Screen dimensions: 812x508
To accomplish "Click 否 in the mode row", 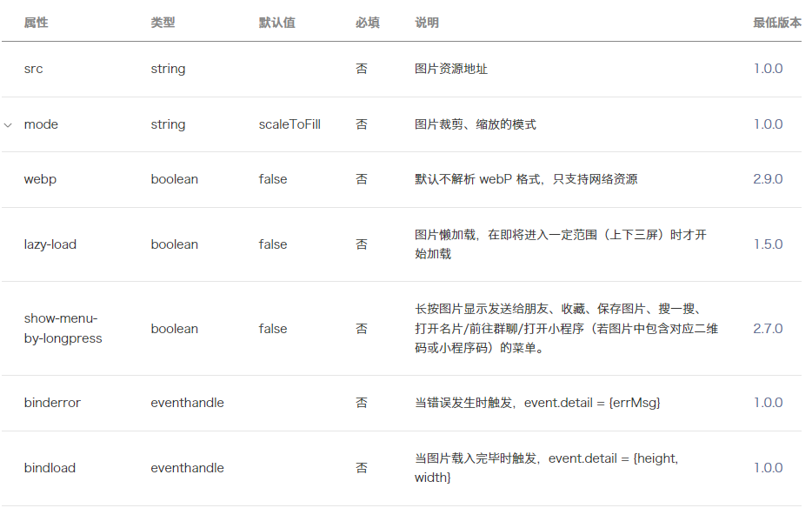I will pyautogui.click(x=362, y=124).
